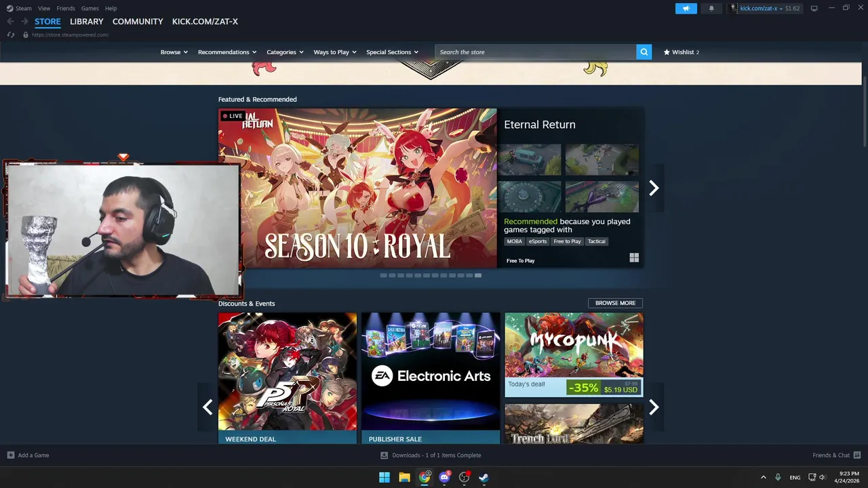Open Friends & Chat icon
The width and height of the screenshot is (868, 488).
[x=857, y=455]
